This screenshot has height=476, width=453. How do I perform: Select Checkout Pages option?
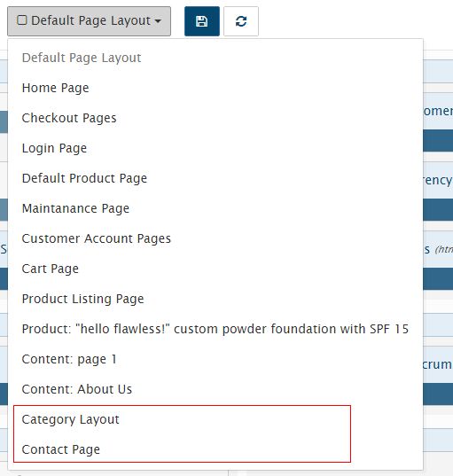coord(69,118)
